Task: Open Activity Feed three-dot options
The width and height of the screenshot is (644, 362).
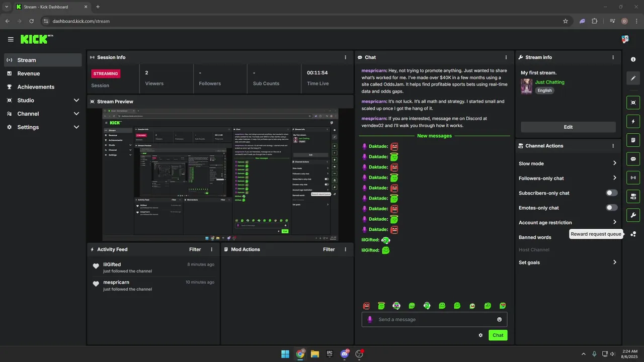Action: pos(211,249)
